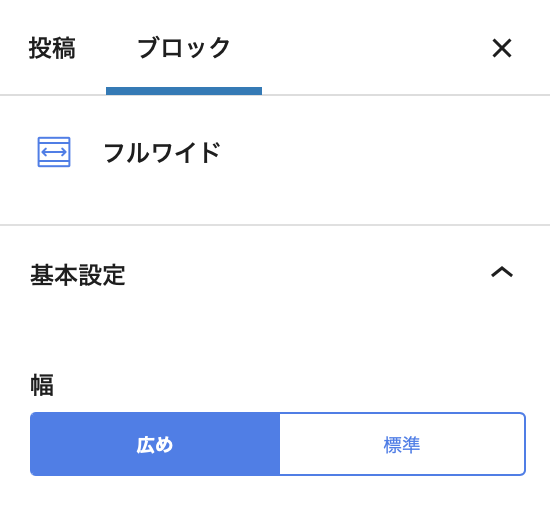The height and width of the screenshot is (506, 550).
Task: Click the double-arrow full-width block icon
Action: tap(54, 152)
